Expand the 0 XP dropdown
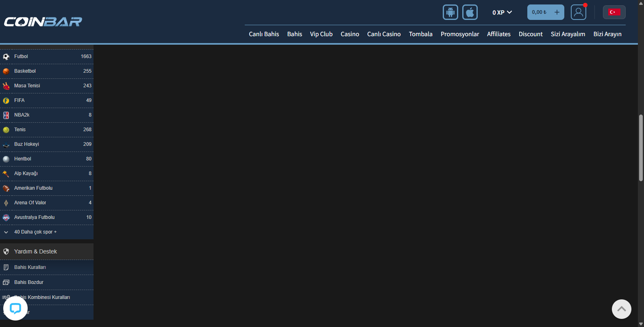This screenshot has width=644, height=327. pyautogui.click(x=502, y=13)
